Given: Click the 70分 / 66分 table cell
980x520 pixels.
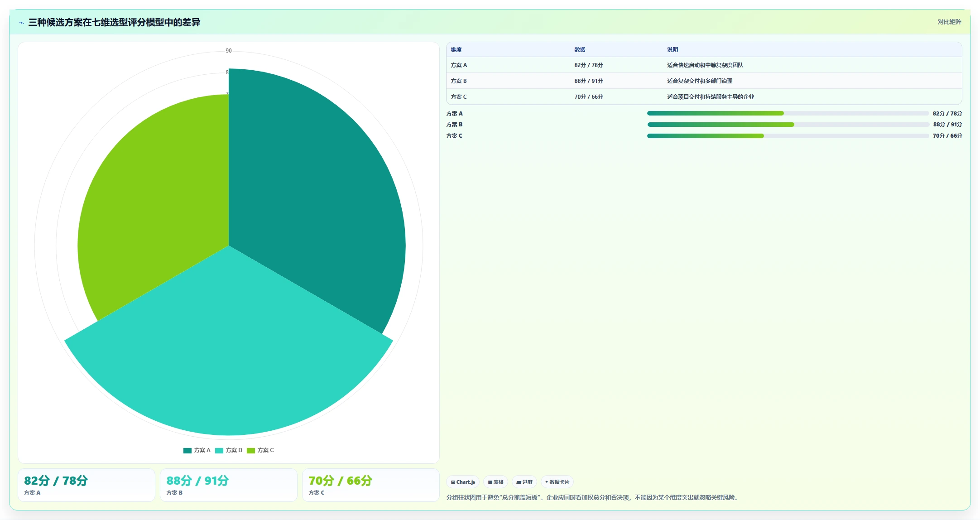Looking at the screenshot, I should 589,97.
